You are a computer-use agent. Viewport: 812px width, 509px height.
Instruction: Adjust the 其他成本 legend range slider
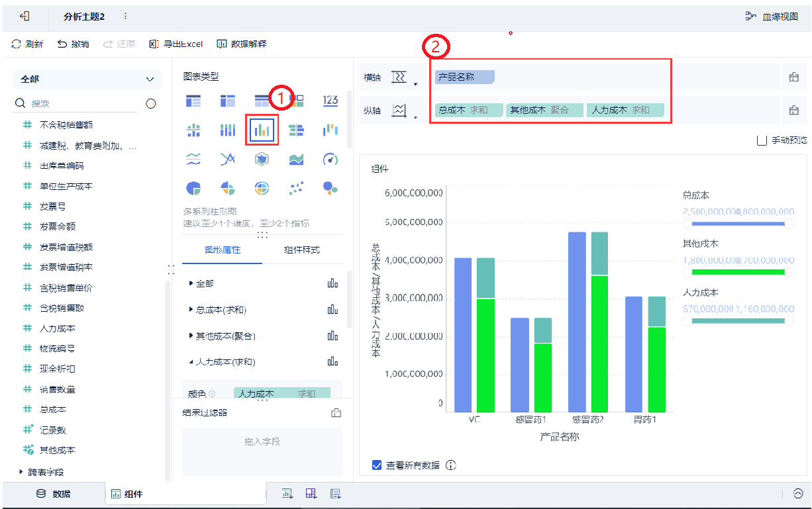738,272
